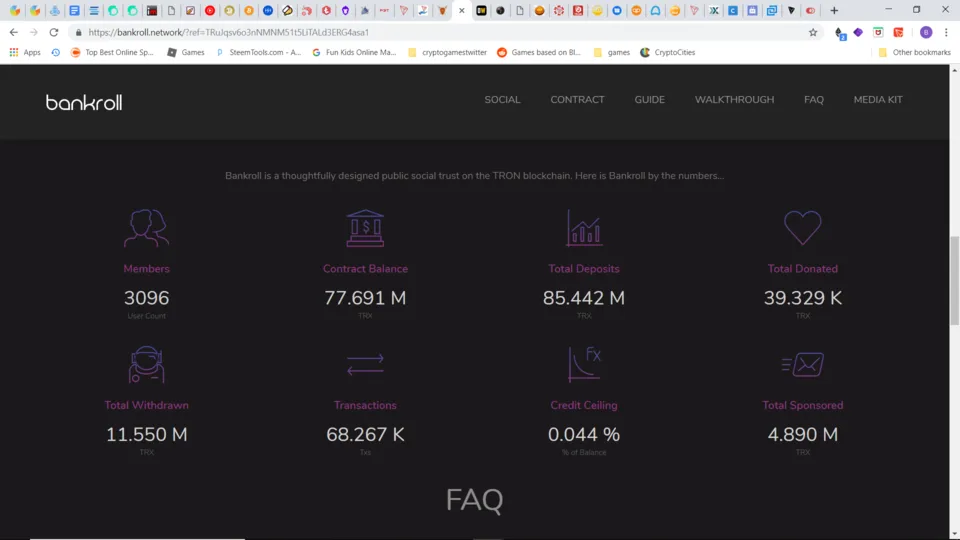Expand the cryptogamestwitter bookmark folder
This screenshot has width=960, height=540.
coord(447,53)
